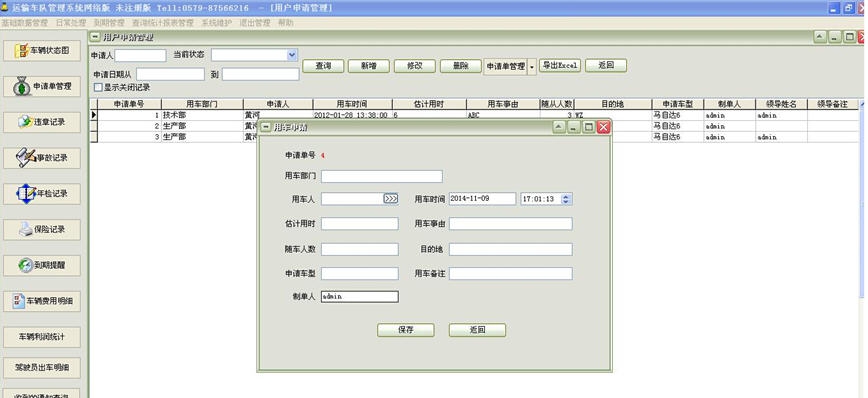Click the 申请车型 column header
This screenshot has width=868, height=398.
(x=678, y=104)
